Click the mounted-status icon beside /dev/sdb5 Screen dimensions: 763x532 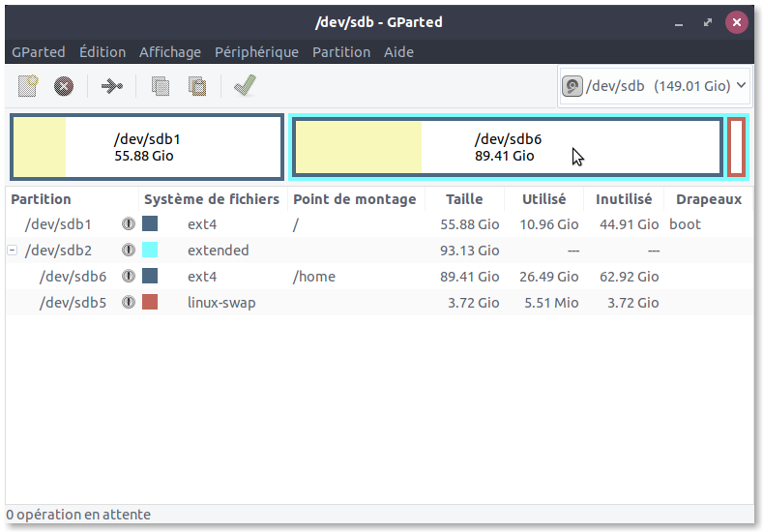point(129,303)
